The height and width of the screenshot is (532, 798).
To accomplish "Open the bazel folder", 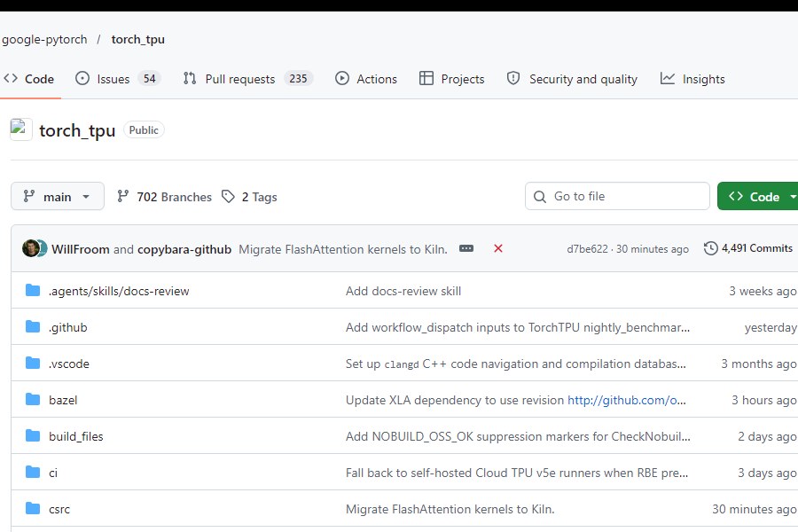I will coord(63,400).
